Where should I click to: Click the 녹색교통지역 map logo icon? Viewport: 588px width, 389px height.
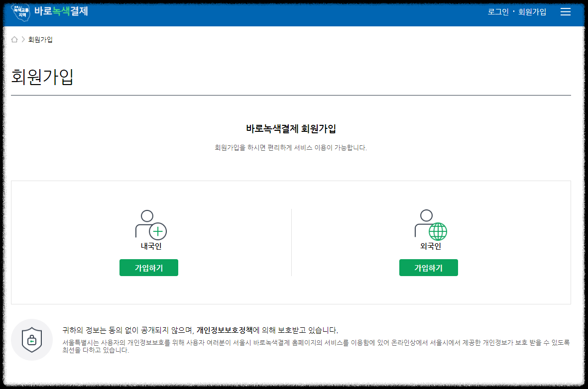[20, 12]
